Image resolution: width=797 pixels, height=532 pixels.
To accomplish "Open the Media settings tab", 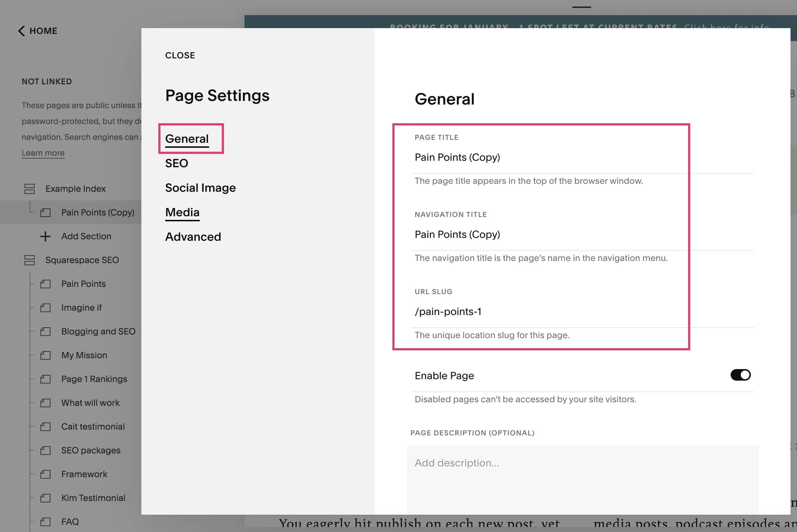I will point(182,212).
